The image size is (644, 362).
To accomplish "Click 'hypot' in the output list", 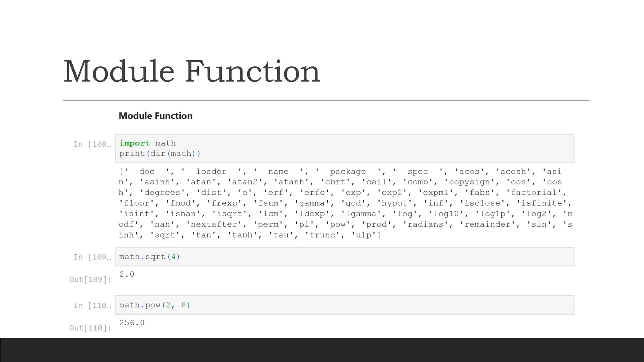I will tap(394, 203).
